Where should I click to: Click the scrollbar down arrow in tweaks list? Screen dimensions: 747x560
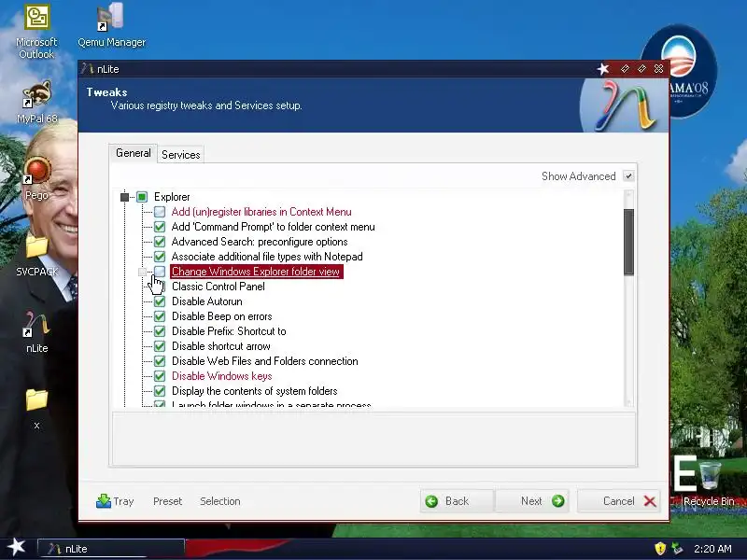pos(628,402)
